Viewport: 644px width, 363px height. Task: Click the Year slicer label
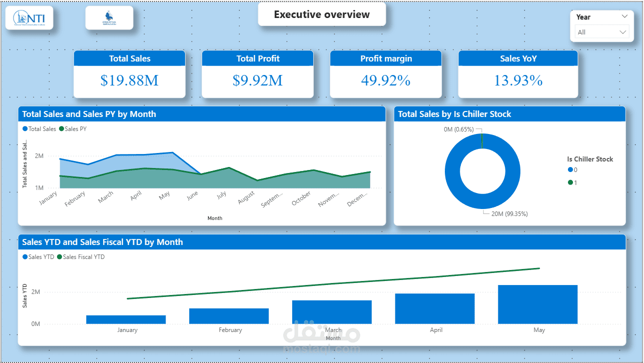click(583, 17)
